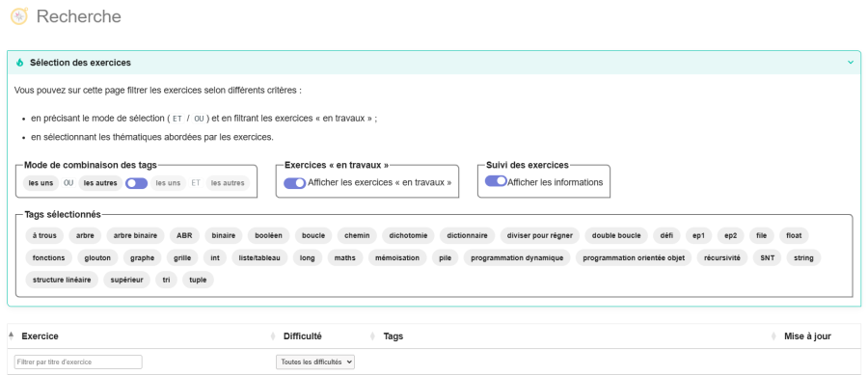Select the graphe tag

point(143,257)
